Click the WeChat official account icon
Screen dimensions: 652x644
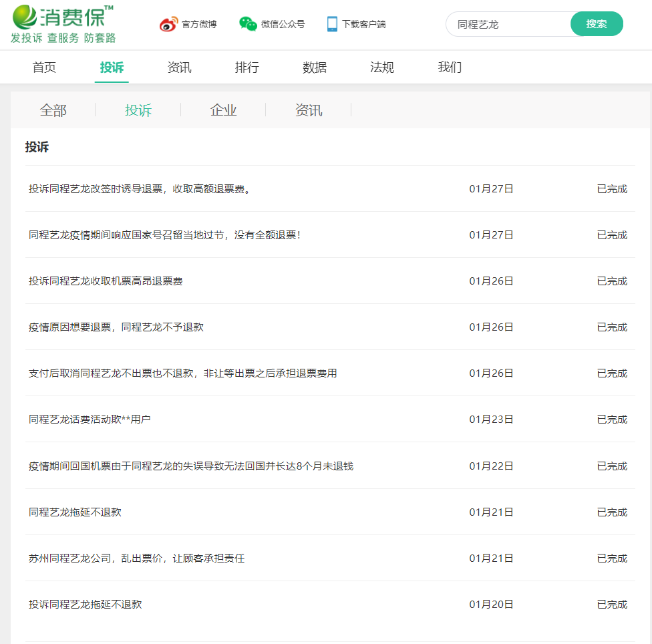coord(248,23)
